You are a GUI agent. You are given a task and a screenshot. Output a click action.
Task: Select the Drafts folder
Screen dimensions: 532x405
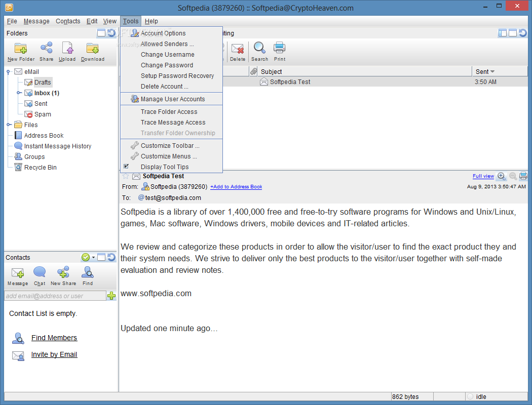click(x=43, y=83)
